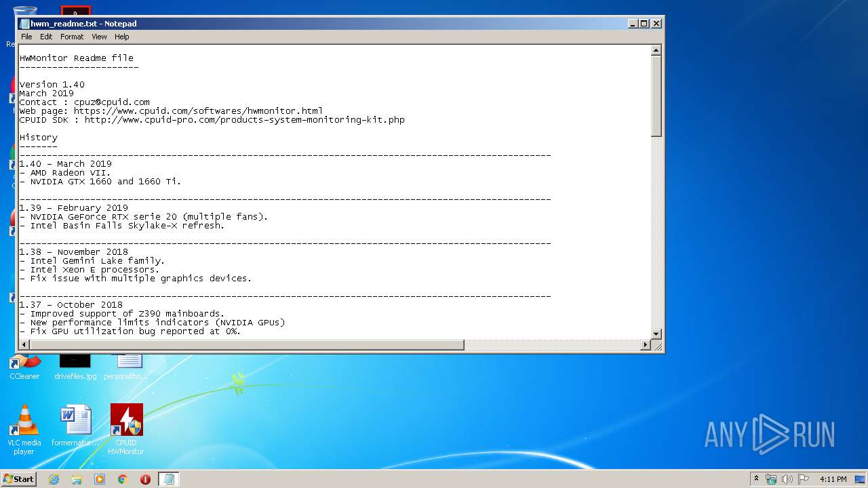Click the 'March 2019' date line
868x488 pixels.
(47, 94)
